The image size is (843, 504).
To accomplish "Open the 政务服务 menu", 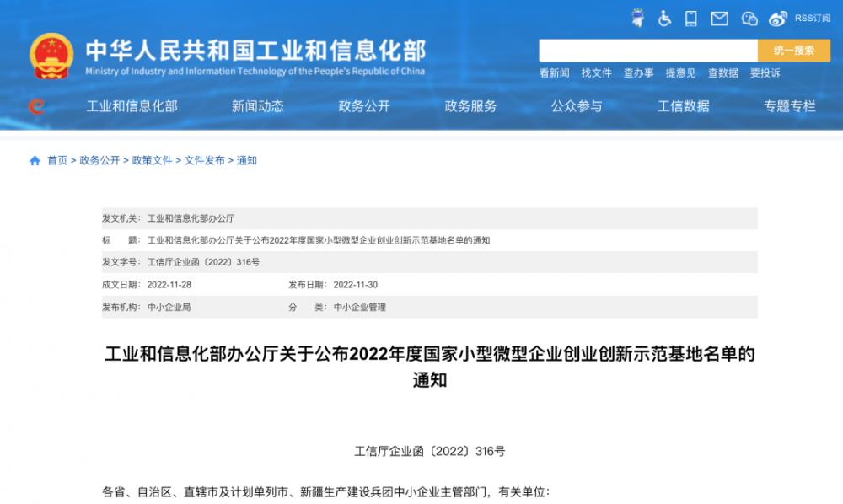I will pyautogui.click(x=470, y=106).
